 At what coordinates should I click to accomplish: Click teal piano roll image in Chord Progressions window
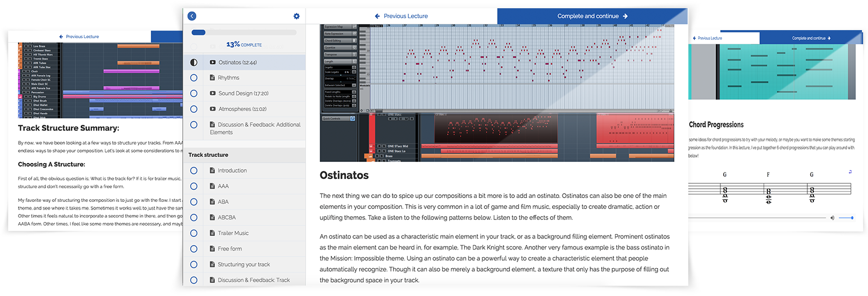point(772,72)
